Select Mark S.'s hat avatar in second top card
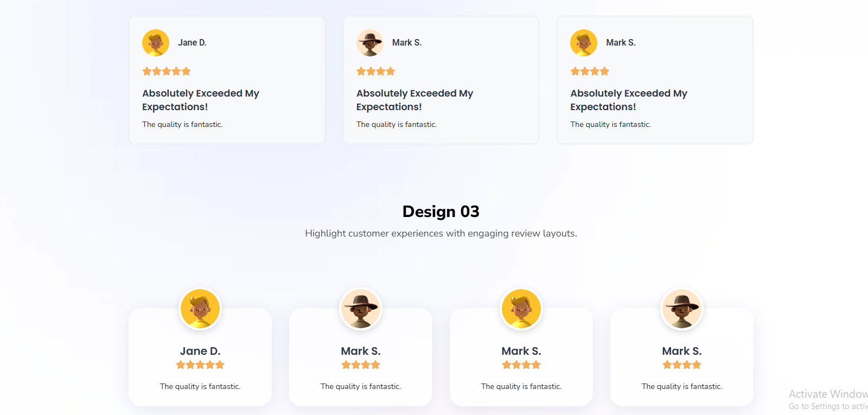868x415 pixels. 369,42
